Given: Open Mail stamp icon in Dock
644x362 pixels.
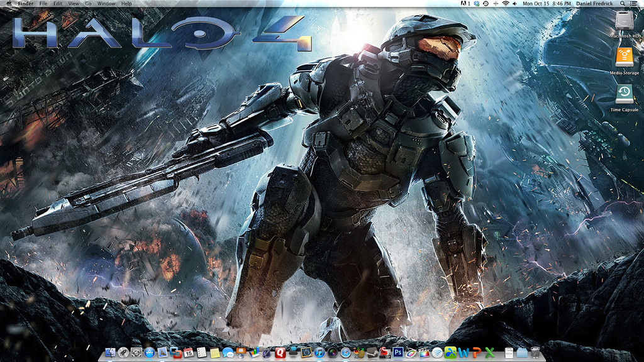Looking at the screenshot, I should (x=163, y=353).
